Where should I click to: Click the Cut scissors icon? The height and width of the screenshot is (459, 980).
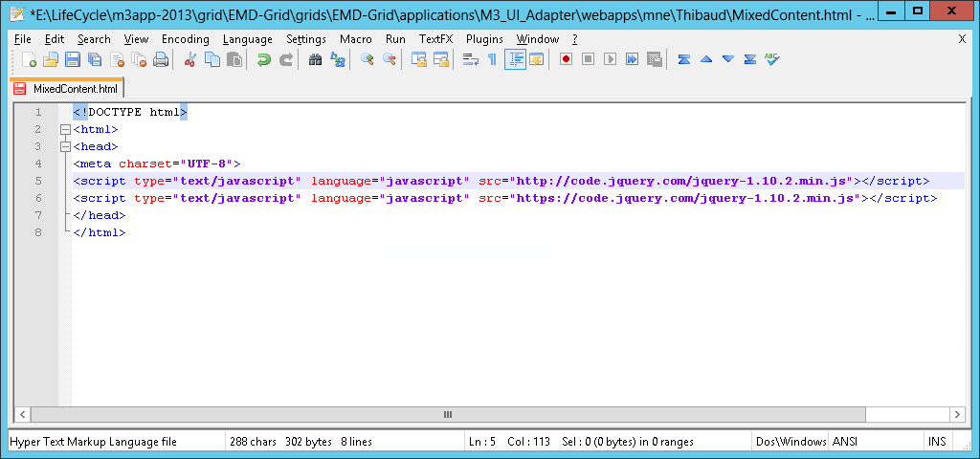(x=189, y=59)
